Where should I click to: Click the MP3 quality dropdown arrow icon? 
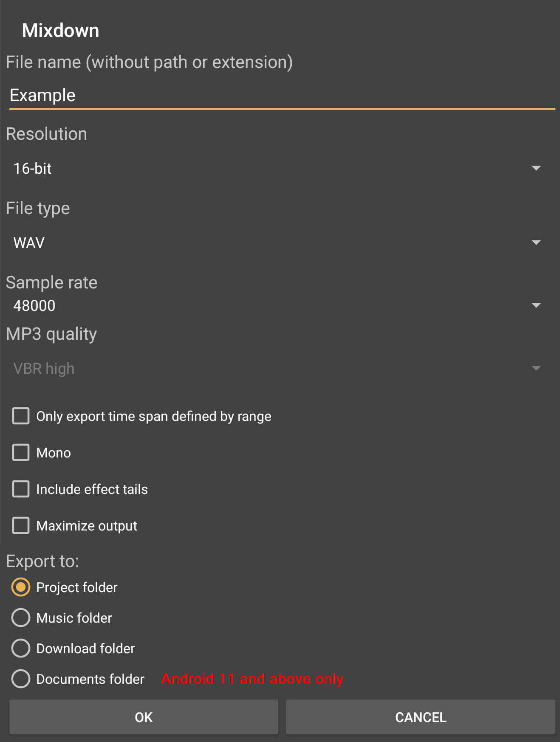pos(536,368)
